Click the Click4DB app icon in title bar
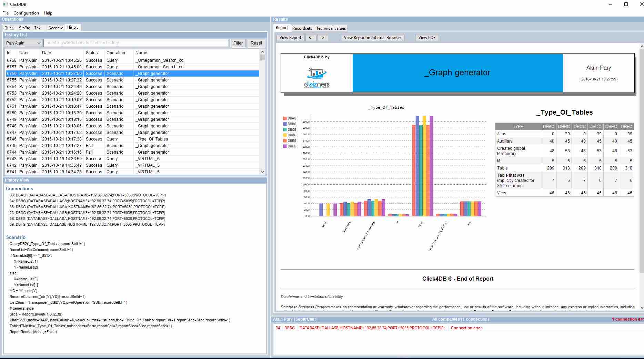Screen dimensions: 644x359 [5, 4]
